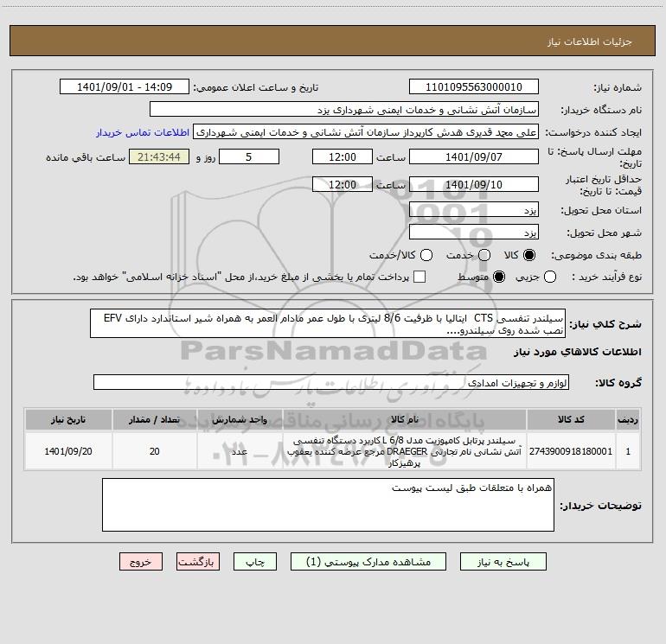This screenshot has height=644, width=666.
Task: Click the price validity date 1401/09/10 field
Action: (x=474, y=184)
